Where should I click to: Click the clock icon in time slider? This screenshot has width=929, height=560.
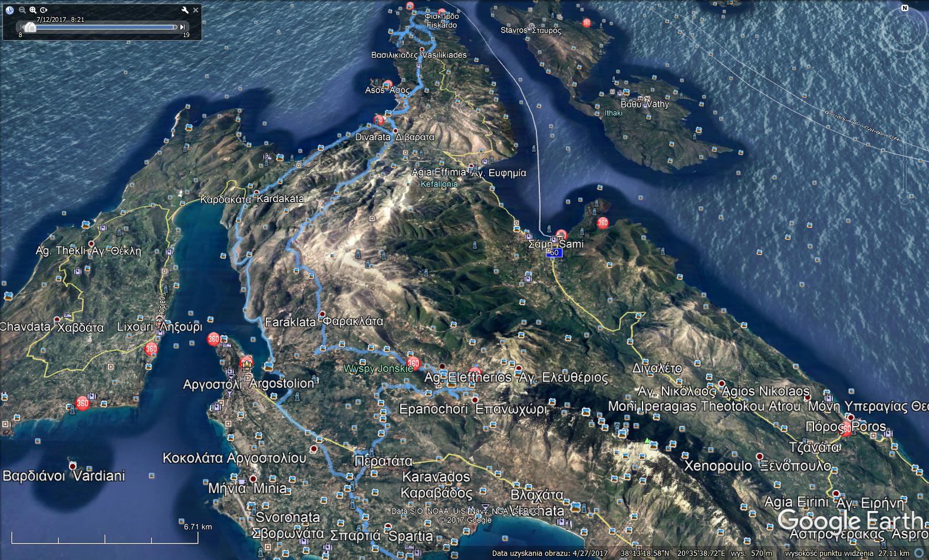click(x=9, y=10)
